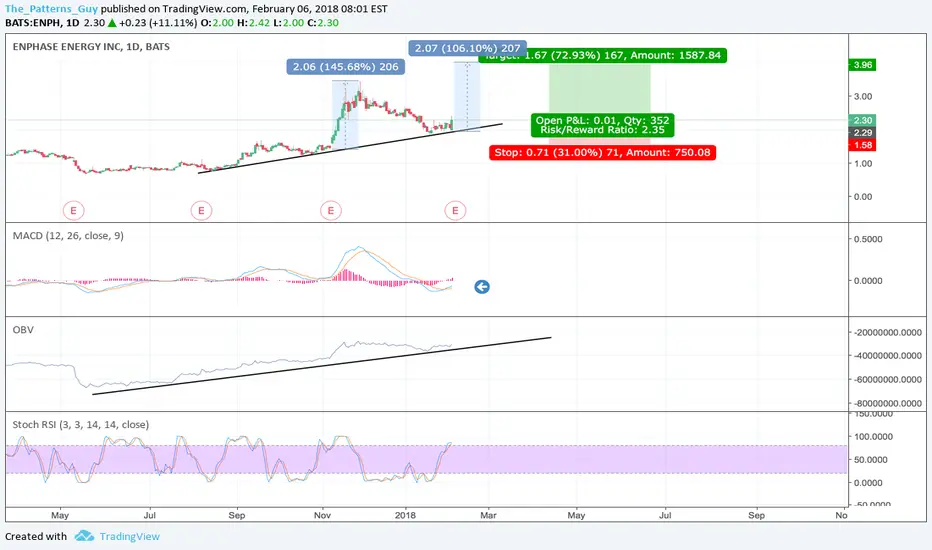Click the 2.29 grey price tag
This screenshot has height=550, width=932.
coord(862,133)
